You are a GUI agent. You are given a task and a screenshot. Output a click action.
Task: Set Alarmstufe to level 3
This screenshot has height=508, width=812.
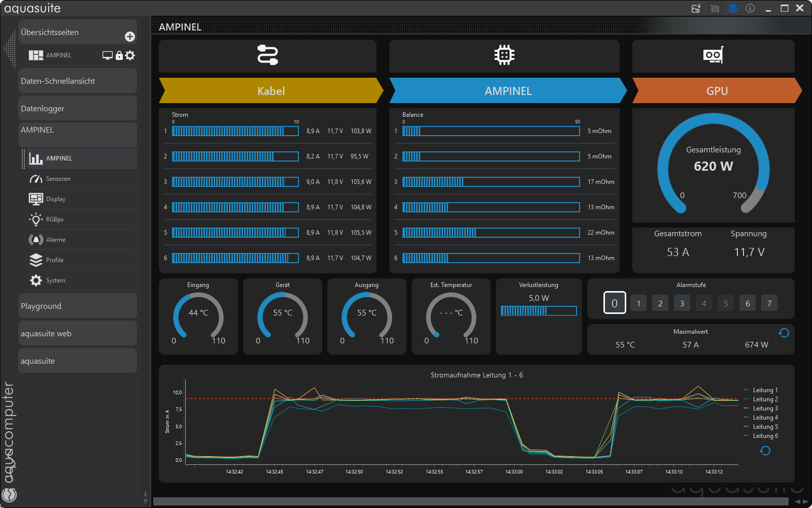tap(682, 303)
